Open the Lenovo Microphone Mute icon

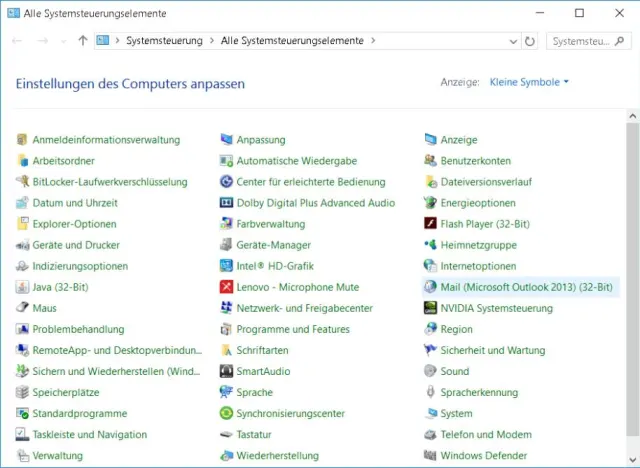[x=227, y=287]
